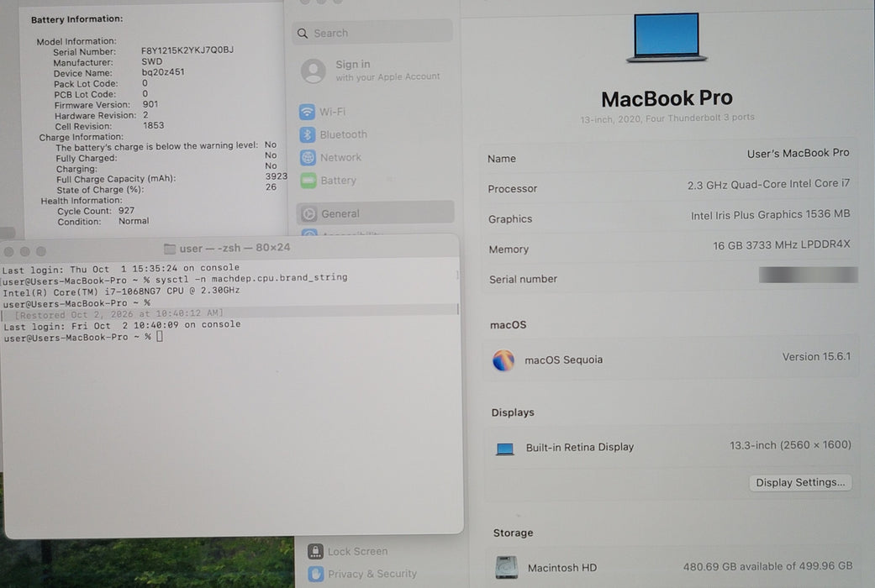This screenshot has width=875, height=588.
Task: Click the sysctl machdep.cpu.brand_string command line
Action: click(175, 279)
